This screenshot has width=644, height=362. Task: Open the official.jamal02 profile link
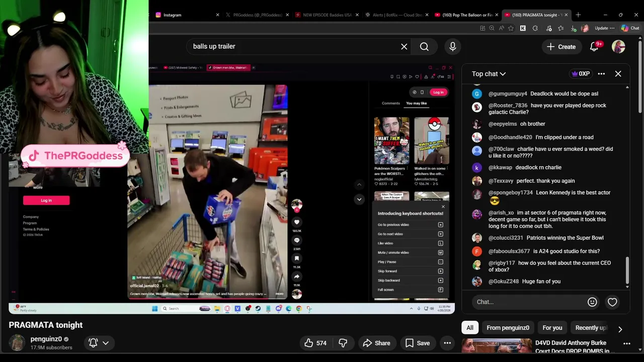point(144,286)
